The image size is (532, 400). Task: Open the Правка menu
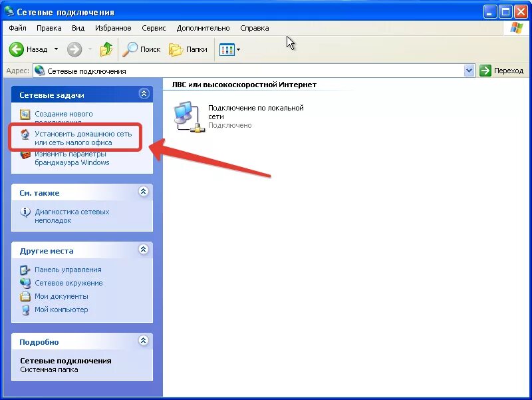(x=49, y=28)
